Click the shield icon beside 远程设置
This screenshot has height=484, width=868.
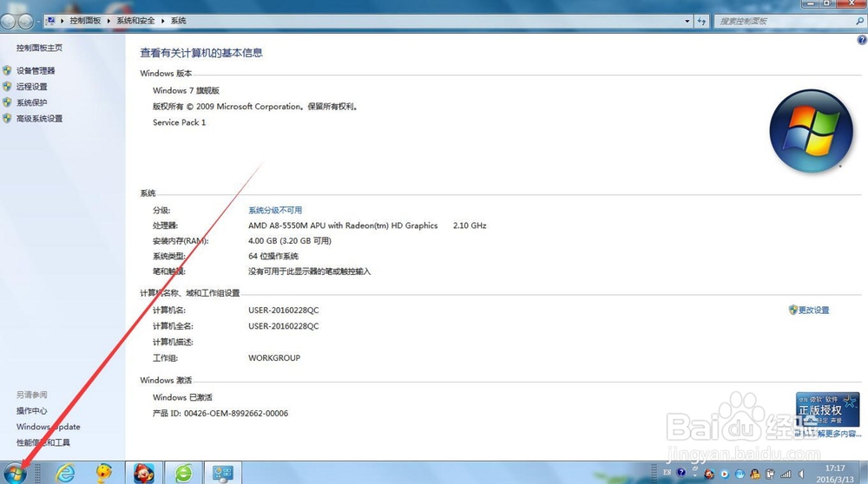click(7, 86)
